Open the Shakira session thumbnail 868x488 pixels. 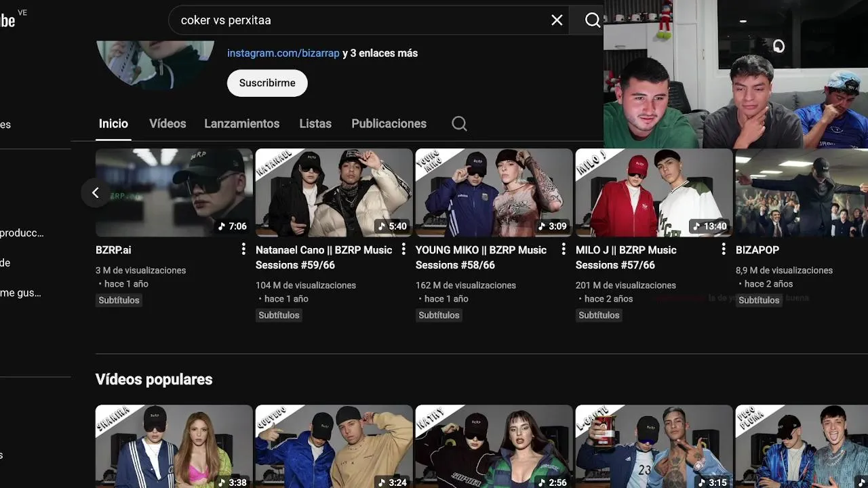pyautogui.click(x=174, y=446)
